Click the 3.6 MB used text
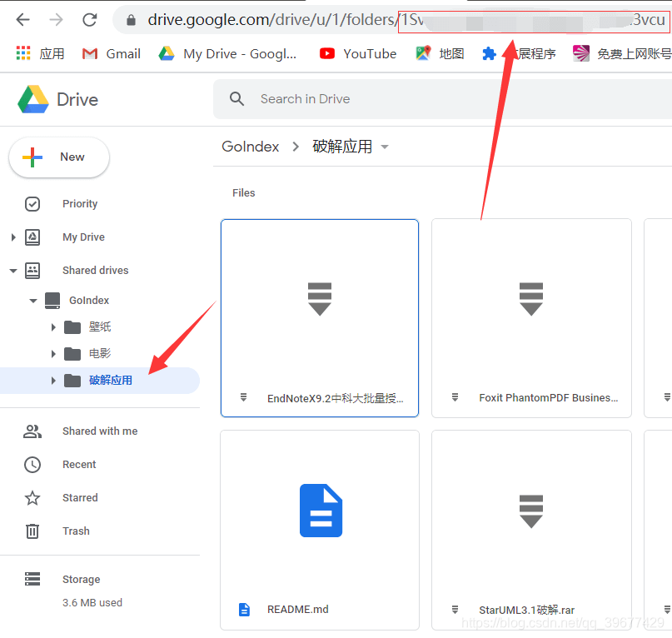The image size is (672, 638). point(92,603)
